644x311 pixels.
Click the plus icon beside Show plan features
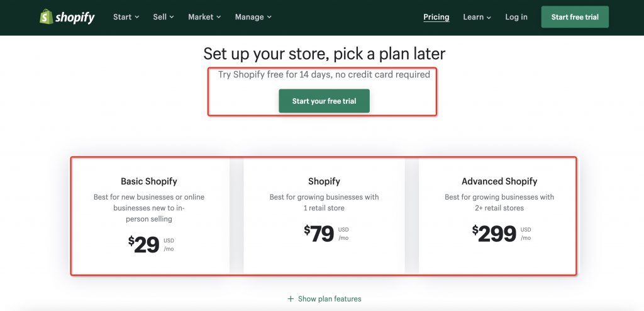pos(291,299)
